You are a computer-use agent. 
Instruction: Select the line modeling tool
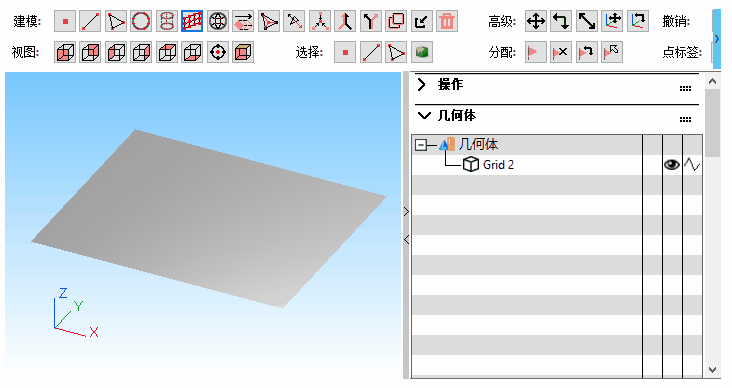tap(90, 21)
